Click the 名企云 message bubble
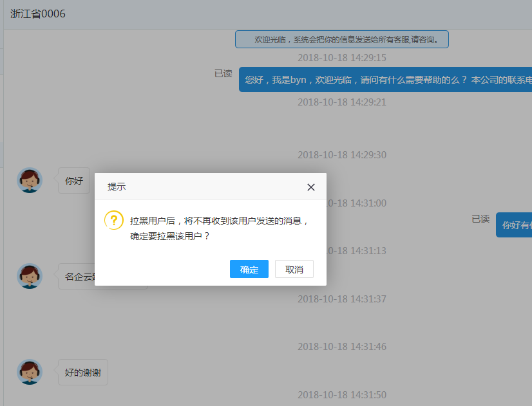The image size is (532, 406). click(x=79, y=277)
